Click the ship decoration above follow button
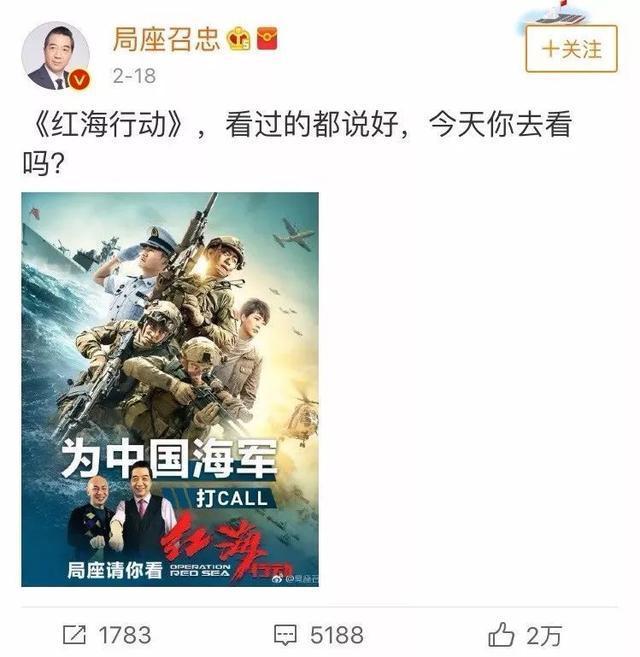Image resolution: width=640 pixels, height=657 pixels. (x=559, y=13)
